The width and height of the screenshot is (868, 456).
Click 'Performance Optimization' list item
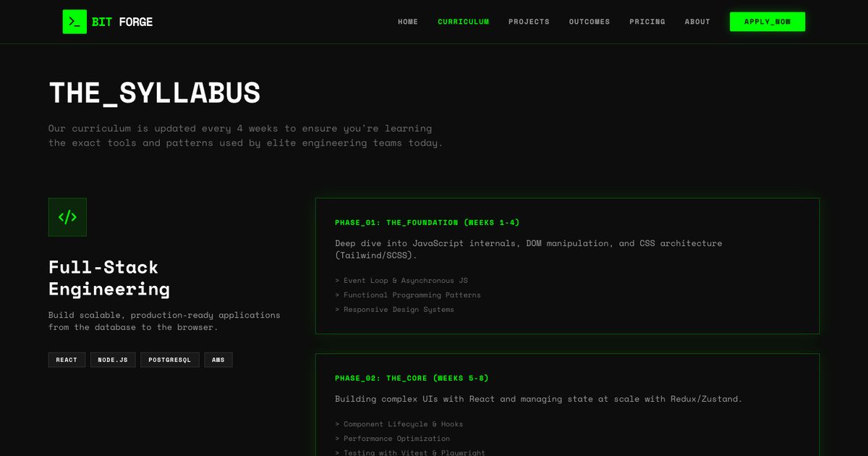(393, 439)
